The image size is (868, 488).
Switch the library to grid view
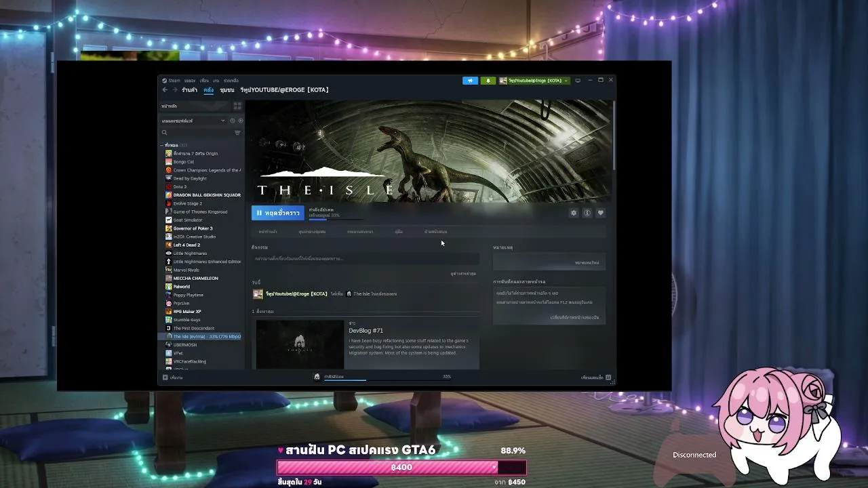click(237, 106)
